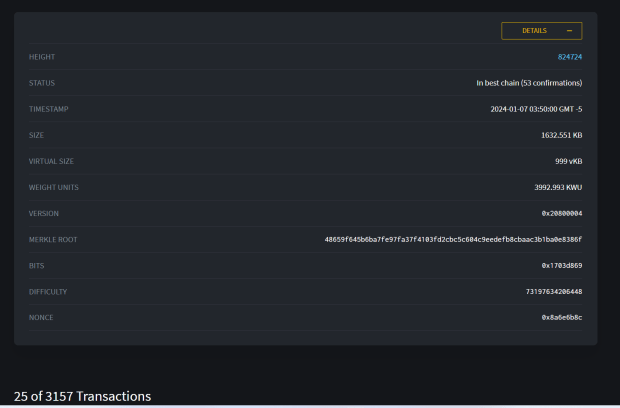Click the version value 0x20800004
The image size is (620, 408).
[x=561, y=214]
